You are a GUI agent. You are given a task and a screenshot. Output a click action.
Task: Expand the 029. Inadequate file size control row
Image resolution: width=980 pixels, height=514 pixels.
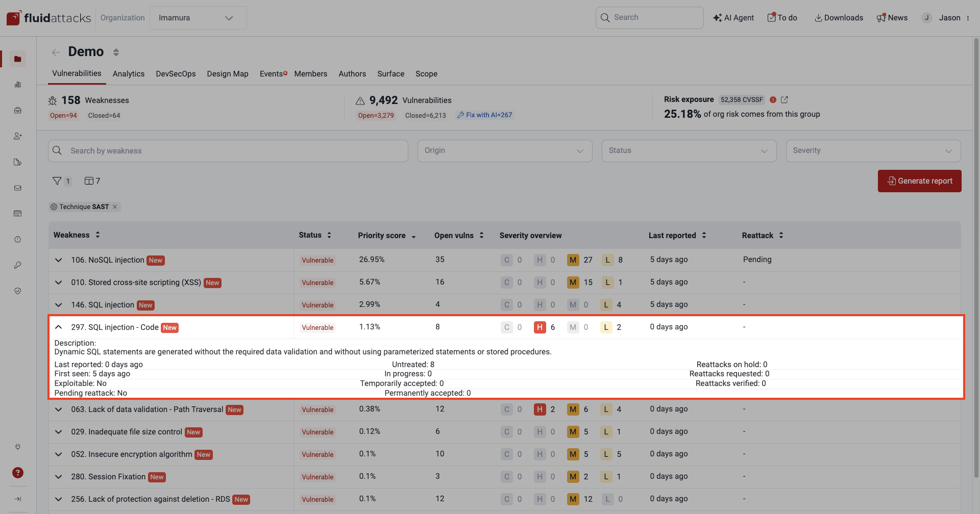click(59, 432)
